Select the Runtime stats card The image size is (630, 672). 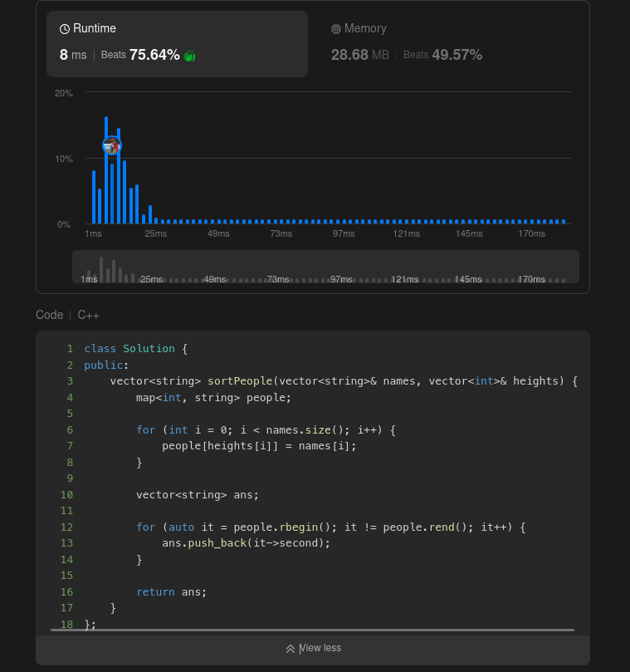coord(177,44)
